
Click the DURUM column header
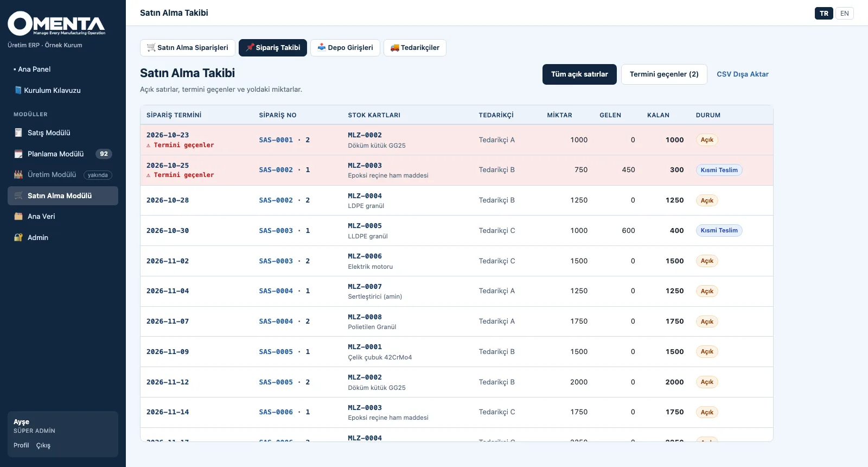708,115
